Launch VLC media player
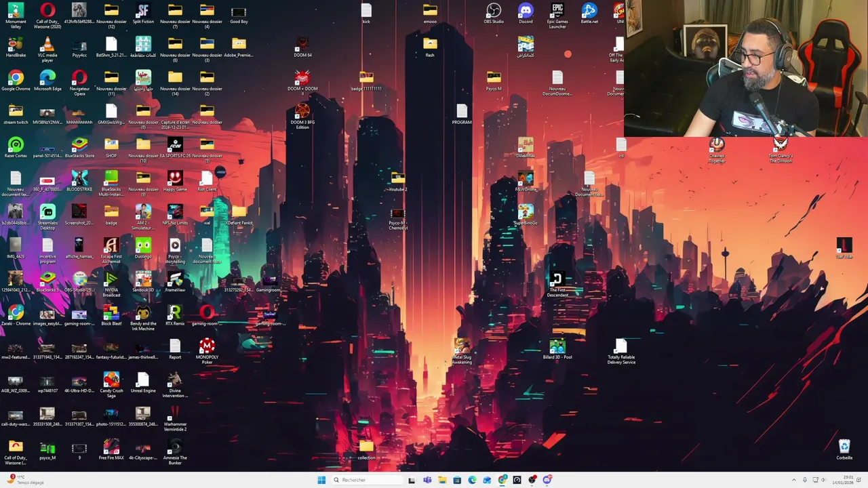 [47, 49]
